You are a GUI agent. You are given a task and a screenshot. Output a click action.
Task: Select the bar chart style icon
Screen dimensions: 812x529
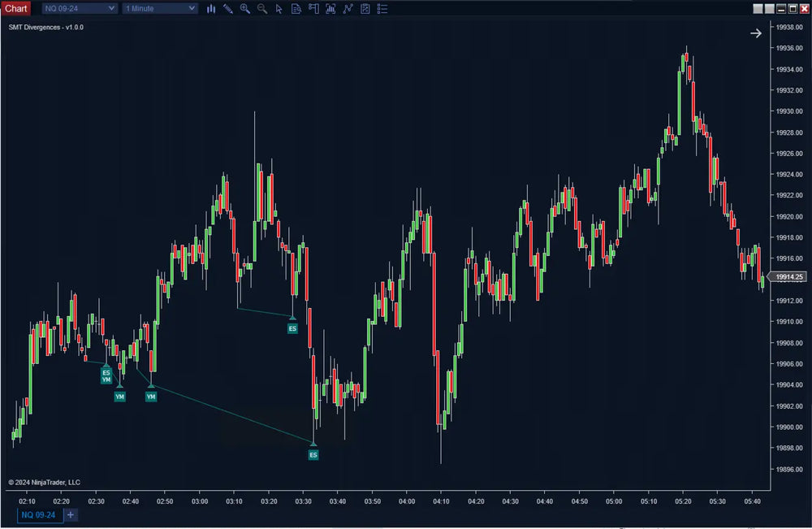[x=211, y=9]
